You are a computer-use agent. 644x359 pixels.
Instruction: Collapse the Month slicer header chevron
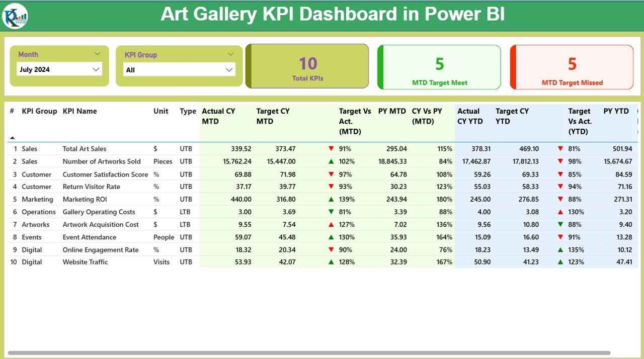coord(98,54)
